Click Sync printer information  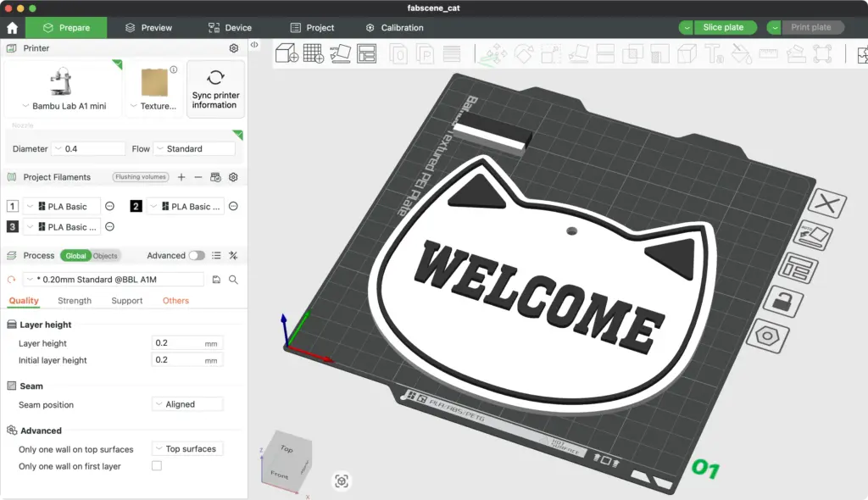point(215,89)
